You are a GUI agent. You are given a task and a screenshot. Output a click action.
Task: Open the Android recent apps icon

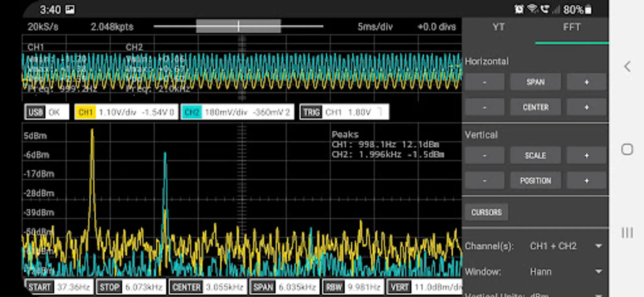(x=627, y=233)
